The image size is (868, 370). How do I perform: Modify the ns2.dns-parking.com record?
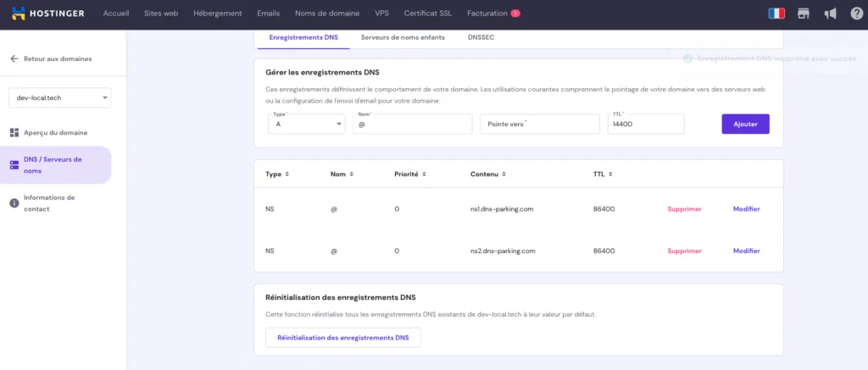[x=746, y=251]
